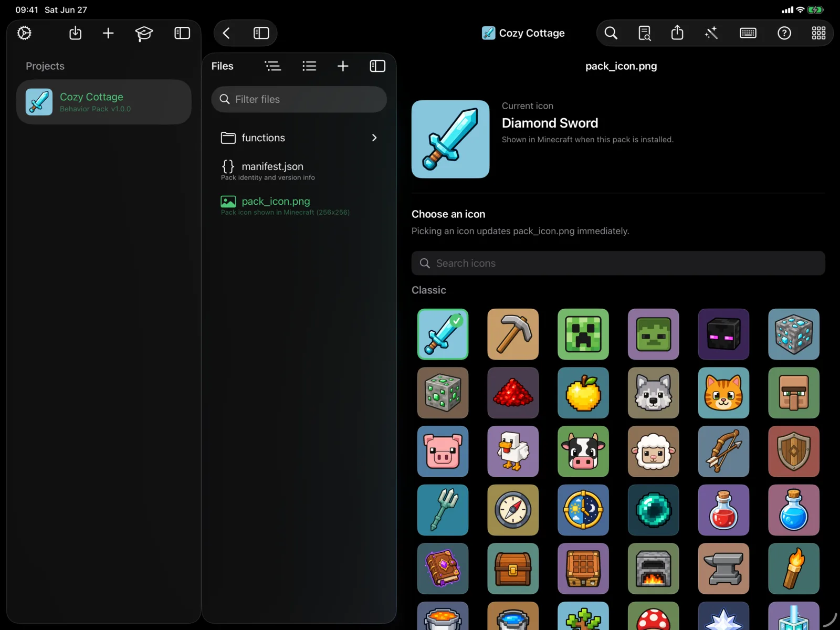Choose the selected diamond sword icon
The width and height of the screenshot is (840, 630).
(443, 334)
